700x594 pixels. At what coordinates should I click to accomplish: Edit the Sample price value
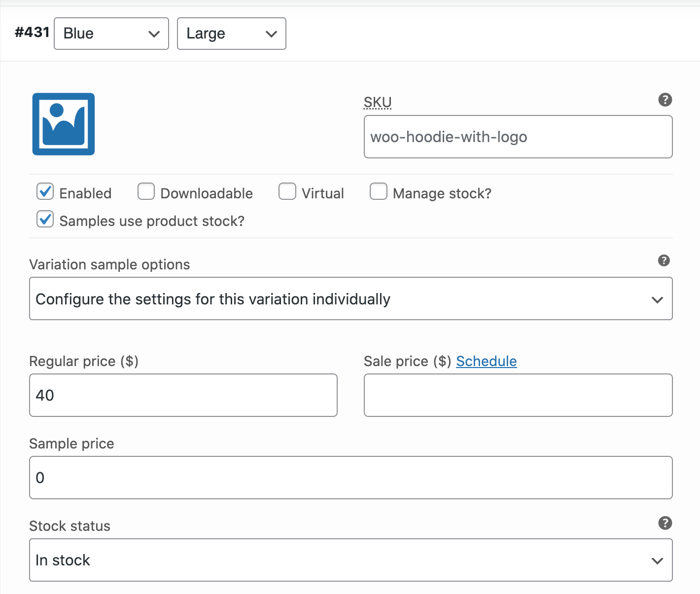pos(350,477)
